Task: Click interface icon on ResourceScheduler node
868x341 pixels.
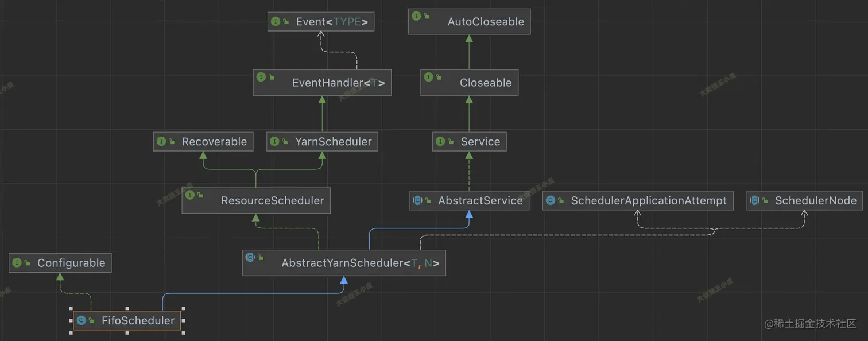Action: [190, 195]
